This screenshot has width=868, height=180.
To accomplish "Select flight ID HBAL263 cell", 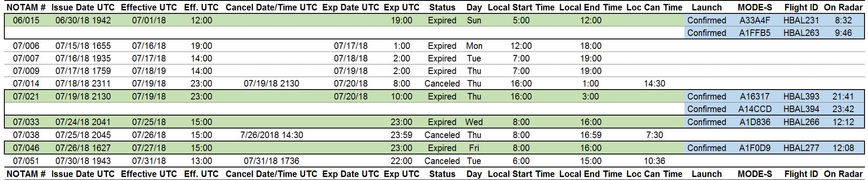I will (x=801, y=33).
